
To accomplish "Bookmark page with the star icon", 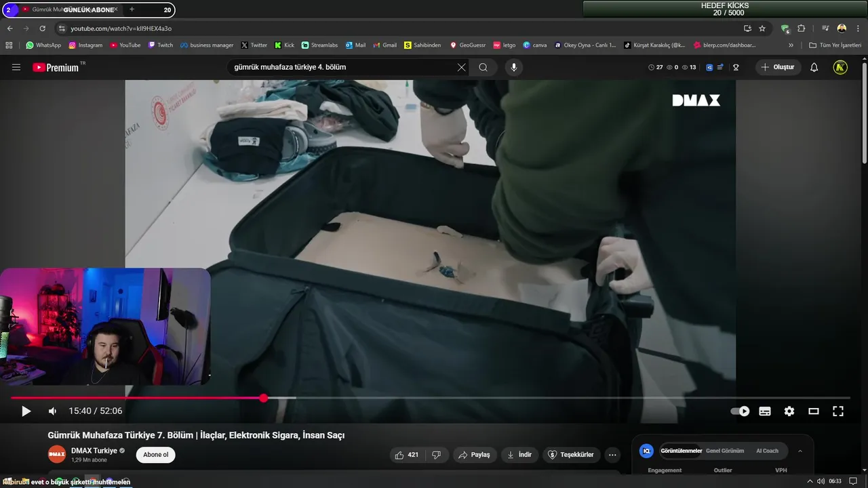I will point(762,28).
